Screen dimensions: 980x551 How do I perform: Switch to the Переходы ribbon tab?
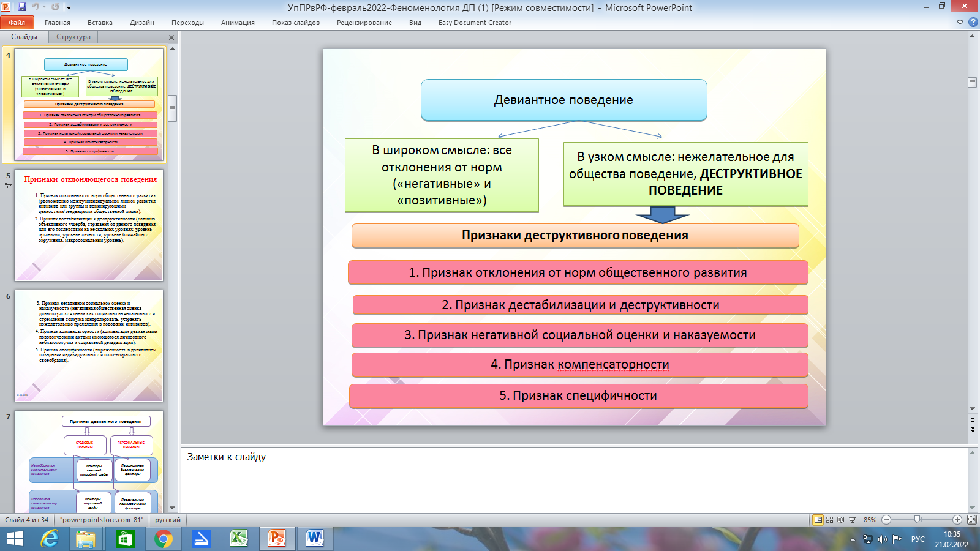[x=187, y=23]
